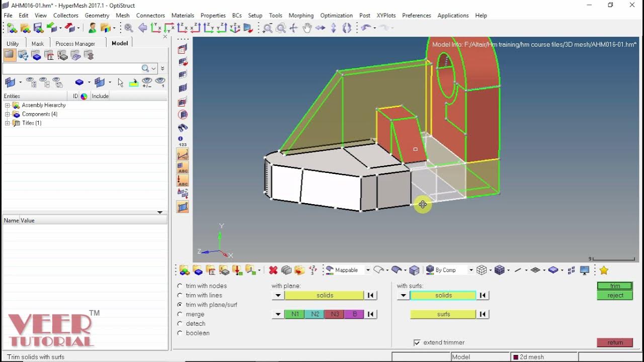Click the red N3 node swatch

pos(335,314)
